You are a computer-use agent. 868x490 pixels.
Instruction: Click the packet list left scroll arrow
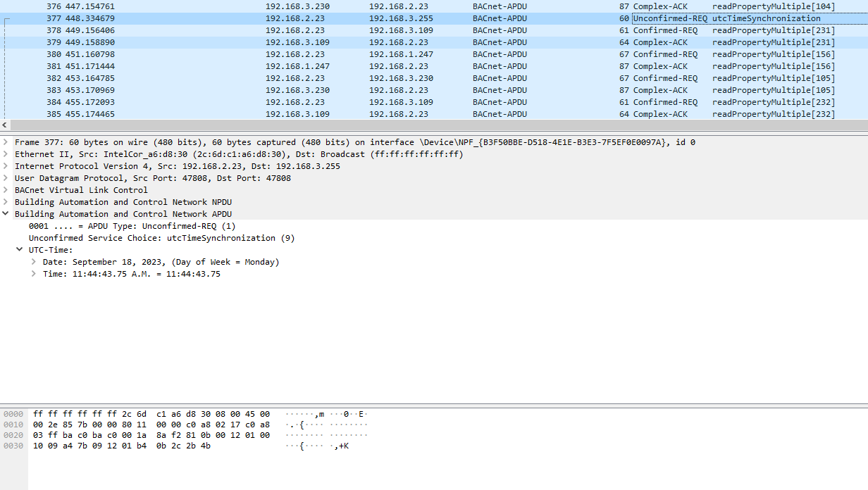click(6, 125)
